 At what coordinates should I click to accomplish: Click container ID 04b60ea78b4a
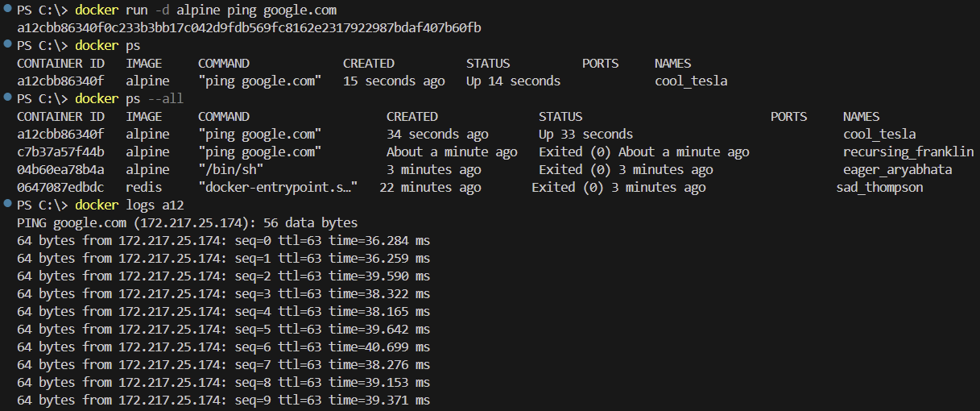[60, 170]
